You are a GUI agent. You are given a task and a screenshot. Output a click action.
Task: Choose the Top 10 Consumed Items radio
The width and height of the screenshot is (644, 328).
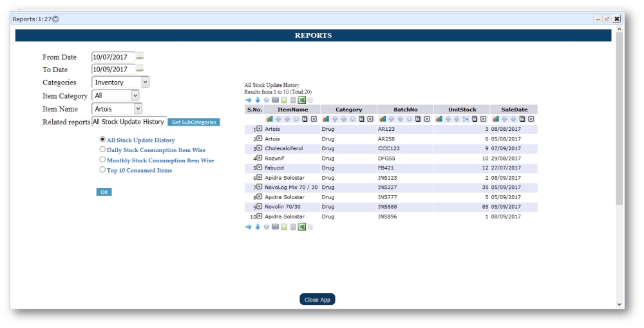[102, 170]
